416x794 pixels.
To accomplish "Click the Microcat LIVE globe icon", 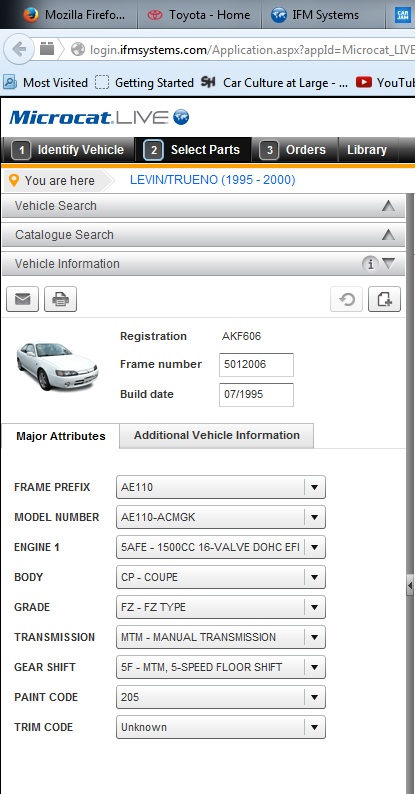I will point(181,117).
